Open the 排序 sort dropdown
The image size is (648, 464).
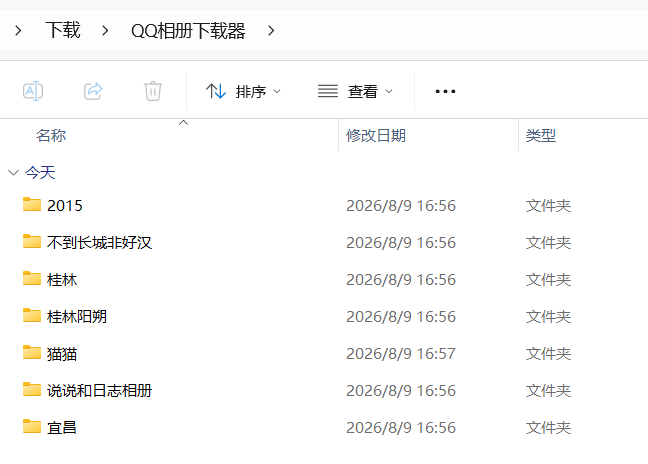point(243,91)
